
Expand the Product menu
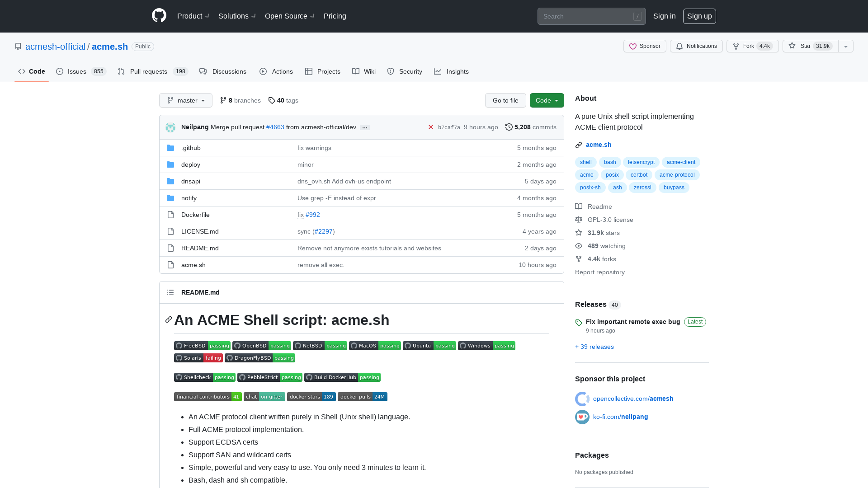pyautogui.click(x=193, y=16)
